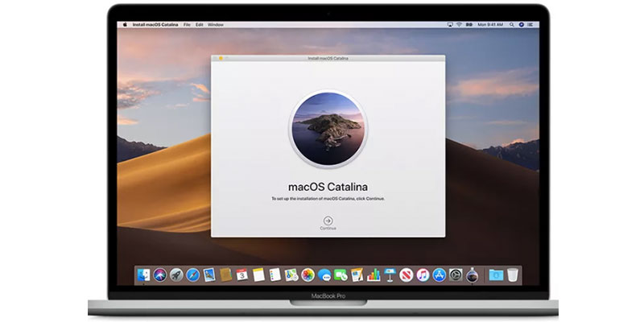The height and width of the screenshot is (322, 644).
Task: Minimize the installer window with yellow button
Action: coord(221,59)
